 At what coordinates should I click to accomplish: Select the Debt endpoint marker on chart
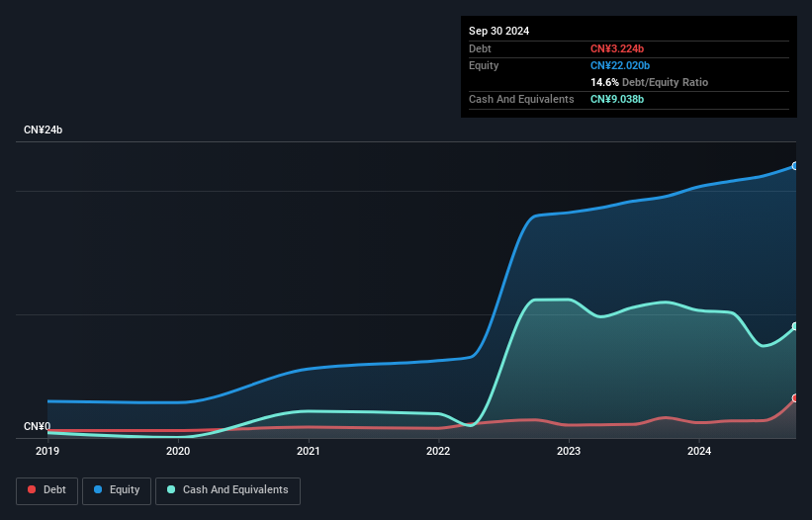pos(795,398)
